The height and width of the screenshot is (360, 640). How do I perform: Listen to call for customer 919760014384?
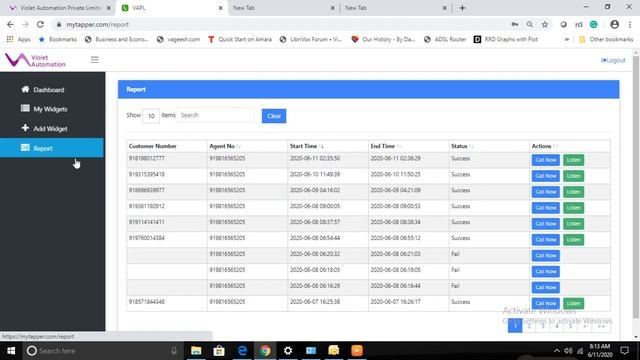pos(573,240)
